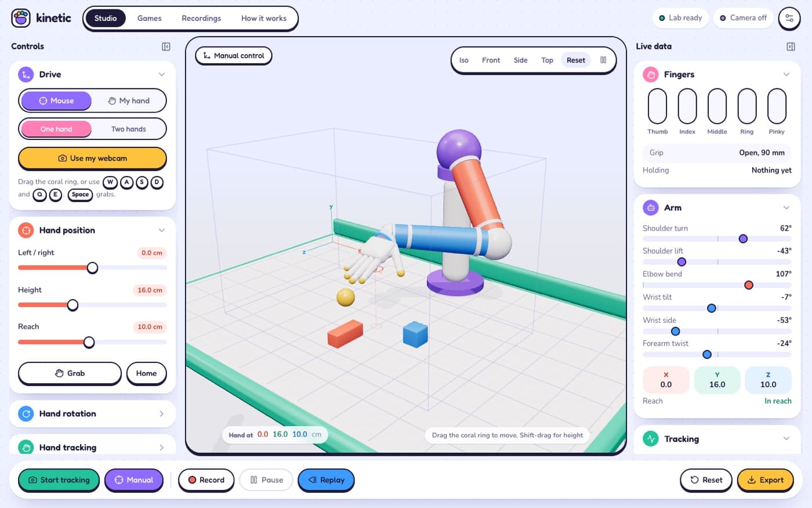
Task: Click the kinetic logo icon
Action: click(21, 18)
